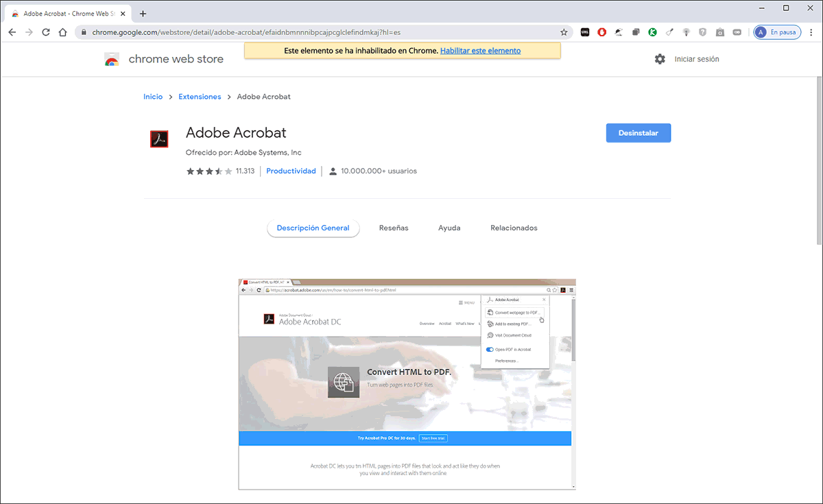Click the address bar URL
The height and width of the screenshot is (504, 823).
tap(246, 32)
